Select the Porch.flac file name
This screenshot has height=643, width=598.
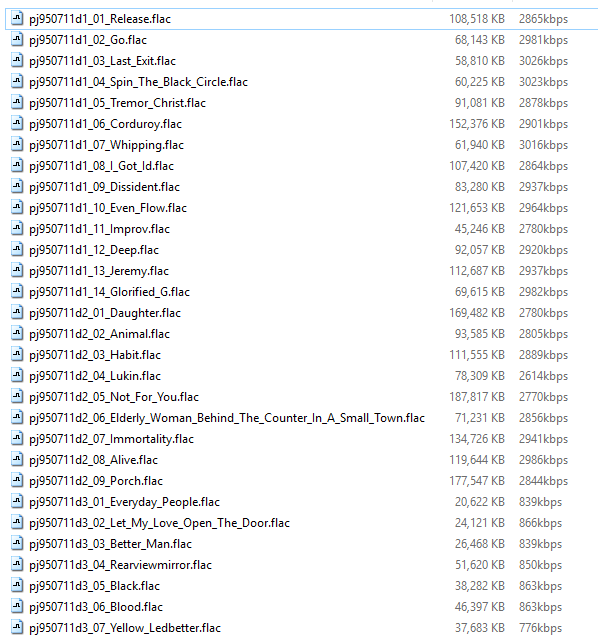click(96, 481)
